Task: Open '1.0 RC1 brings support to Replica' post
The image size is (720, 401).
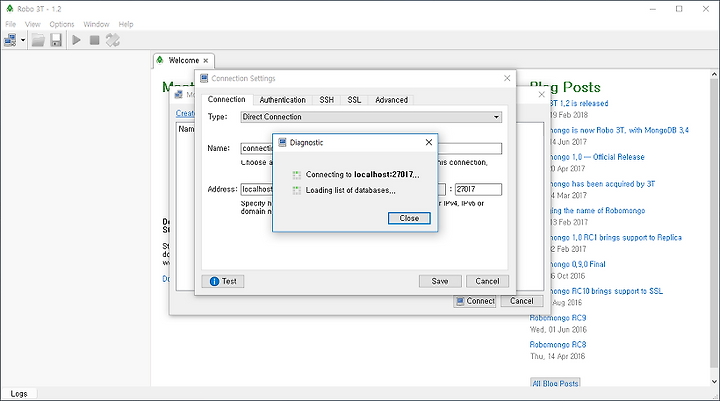Action: tap(615, 237)
